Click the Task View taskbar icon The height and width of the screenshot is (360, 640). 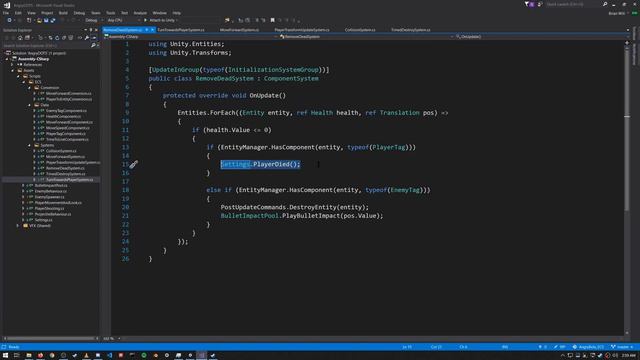tap(17, 356)
